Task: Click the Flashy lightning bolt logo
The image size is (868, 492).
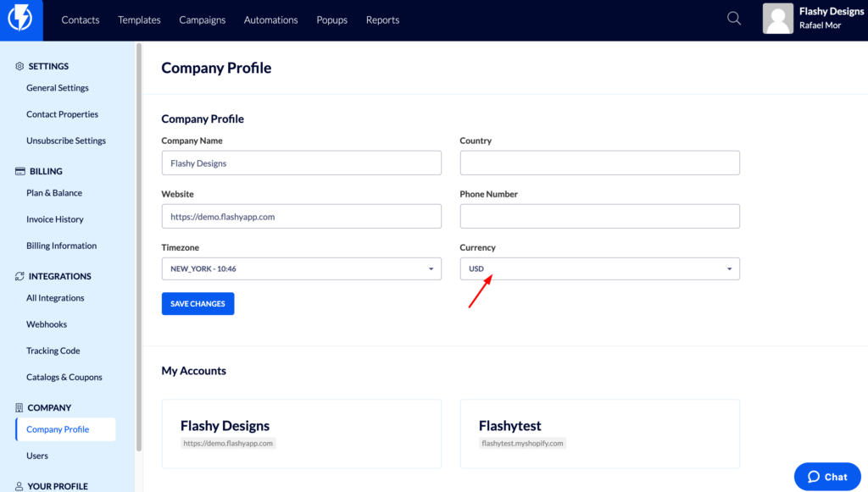Action: 20,19
